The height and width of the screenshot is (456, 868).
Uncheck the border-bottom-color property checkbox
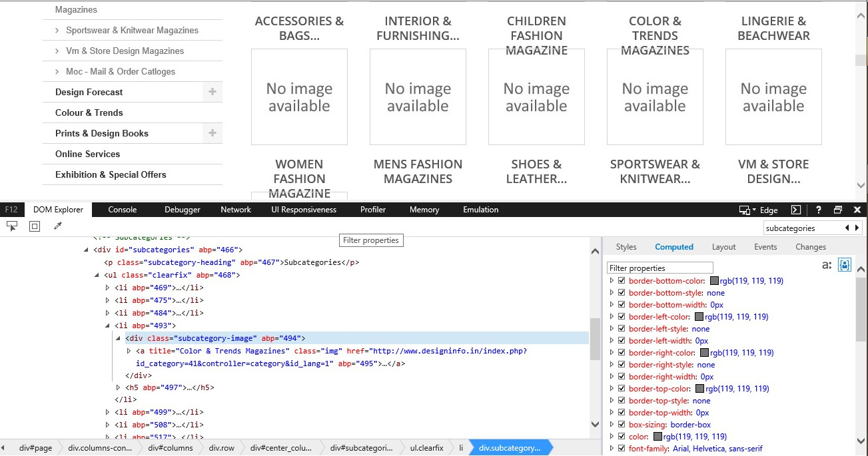(622, 281)
